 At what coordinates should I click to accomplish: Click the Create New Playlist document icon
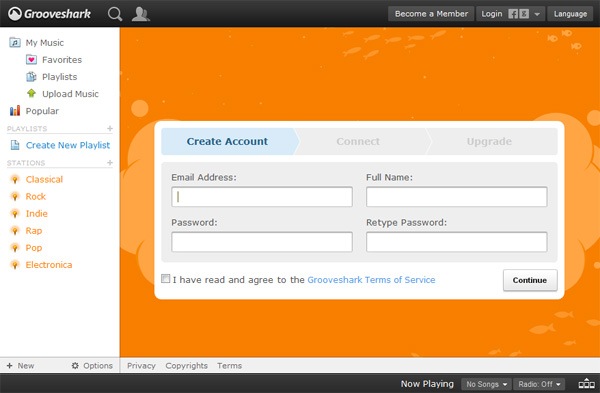click(x=15, y=145)
